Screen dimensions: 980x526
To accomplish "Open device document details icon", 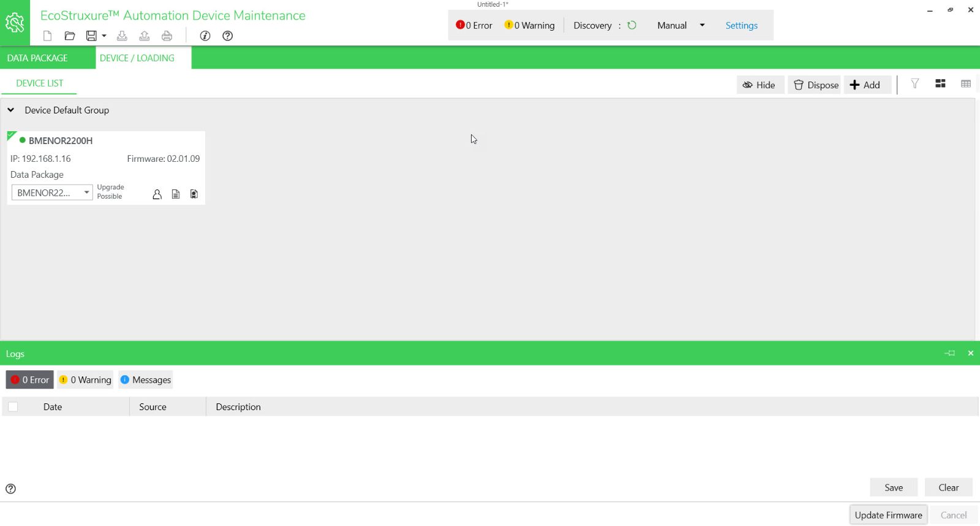I will (176, 194).
